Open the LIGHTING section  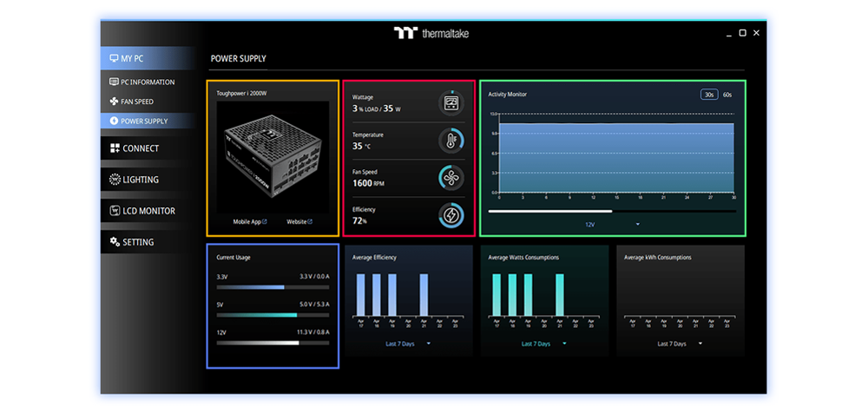click(148, 180)
